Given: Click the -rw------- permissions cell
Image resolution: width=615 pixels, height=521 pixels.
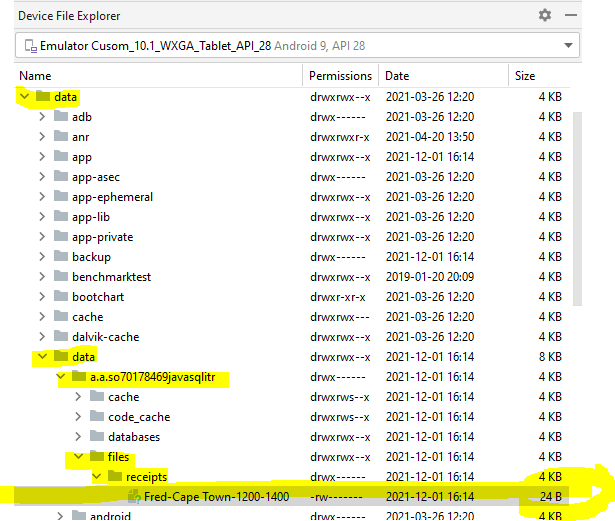Looking at the screenshot, I should pos(336,497).
